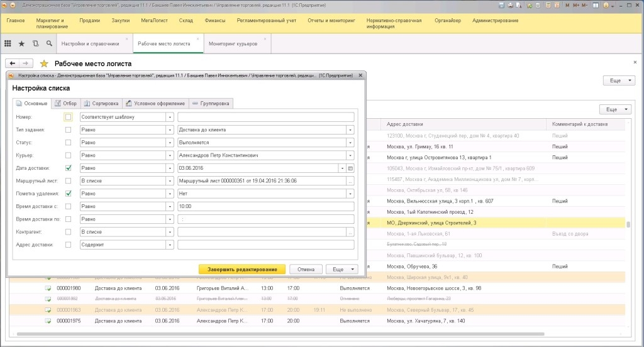Click Завершить редактирование button
The width and height of the screenshot is (644, 347).
coord(242,270)
